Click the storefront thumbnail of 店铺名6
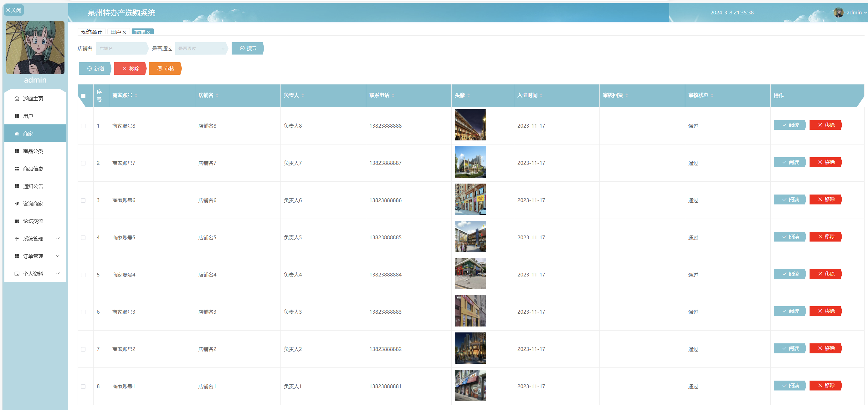The width and height of the screenshot is (868, 410). pyautogui.click(x=470, y=199)
